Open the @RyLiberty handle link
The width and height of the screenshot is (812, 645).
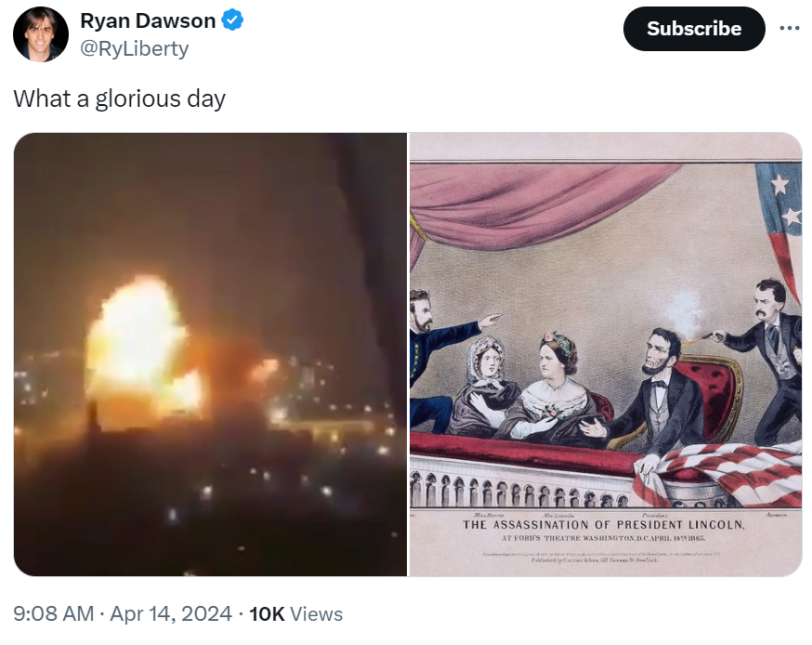(x=135, y=48)
